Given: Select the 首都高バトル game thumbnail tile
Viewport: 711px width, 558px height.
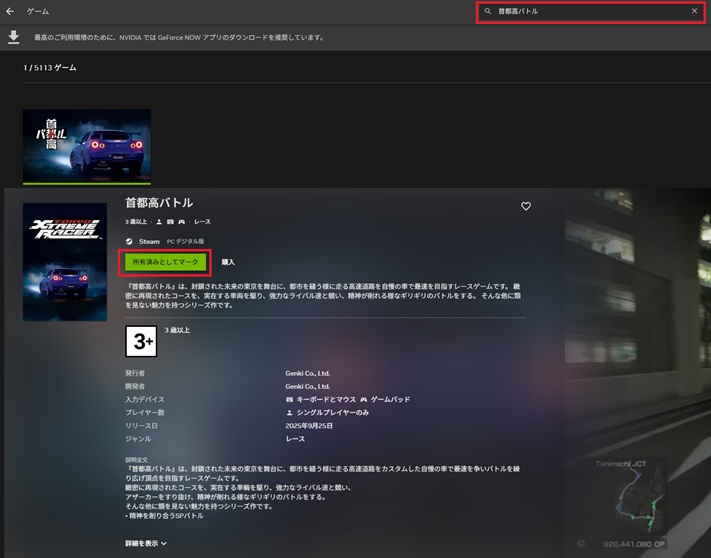Looking at the screenshot, I should (x=87, y=146).
